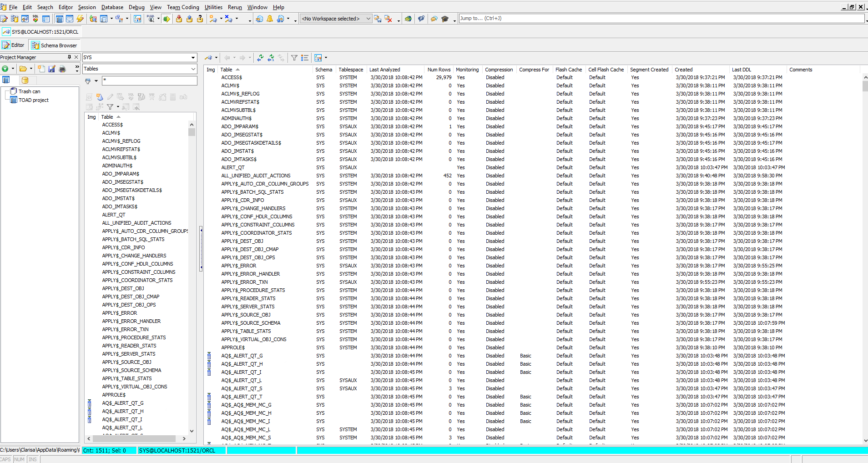Open dropdown beside connection plug above grid

coord(216,58)
